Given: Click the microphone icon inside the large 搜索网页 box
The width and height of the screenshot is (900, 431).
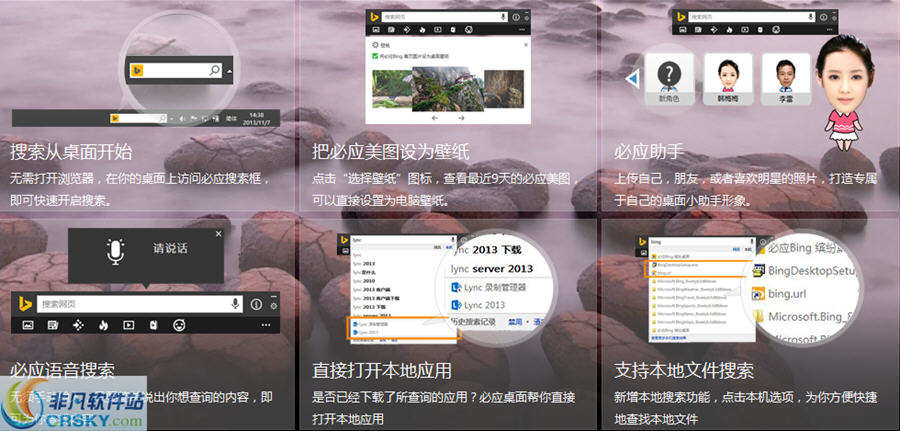Looking at the screenshot, I should [x=235, y=304].
